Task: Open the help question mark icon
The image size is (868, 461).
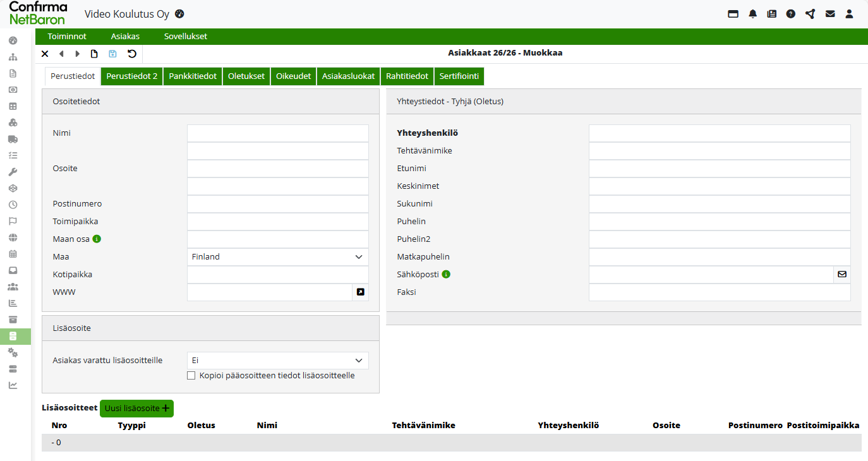Action: (x=791, y=14)
